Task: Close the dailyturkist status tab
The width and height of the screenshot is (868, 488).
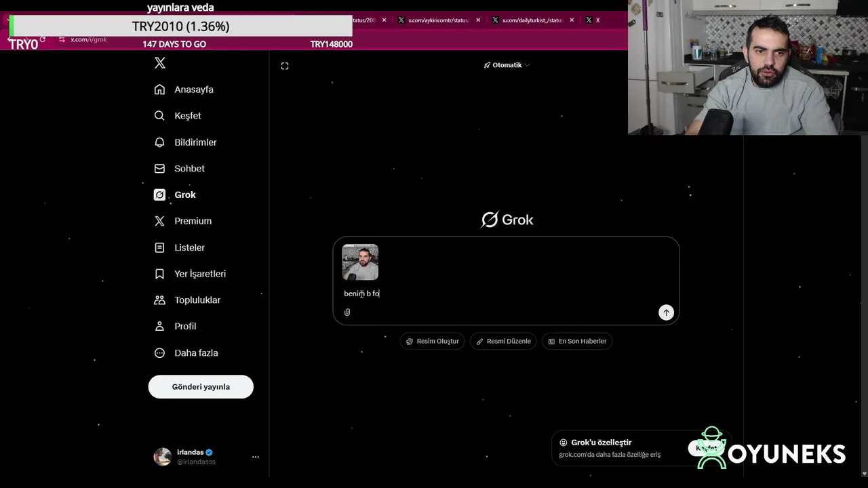Action: (x=572, y=20)
